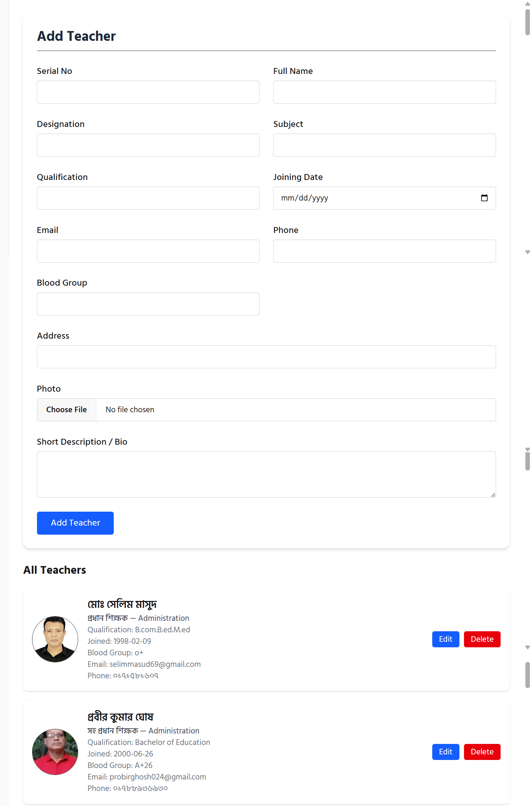Edit teacher প্রবীর কুমার ঘোষ

pyautogui.click(x=445, y=752)
